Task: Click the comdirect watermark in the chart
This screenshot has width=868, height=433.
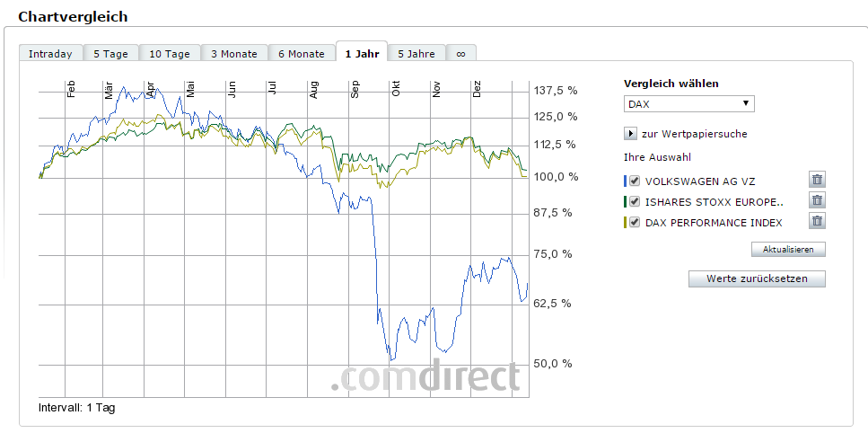Action: point(425,377)
